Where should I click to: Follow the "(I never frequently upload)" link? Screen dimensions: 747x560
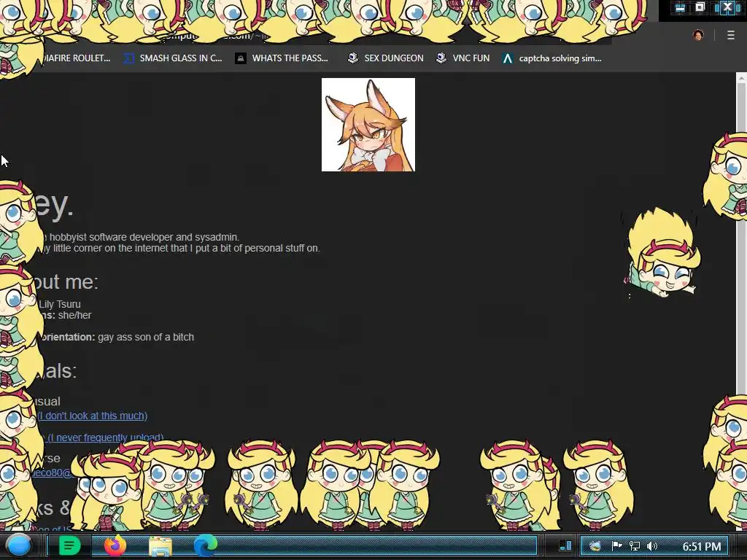point(106,437)
